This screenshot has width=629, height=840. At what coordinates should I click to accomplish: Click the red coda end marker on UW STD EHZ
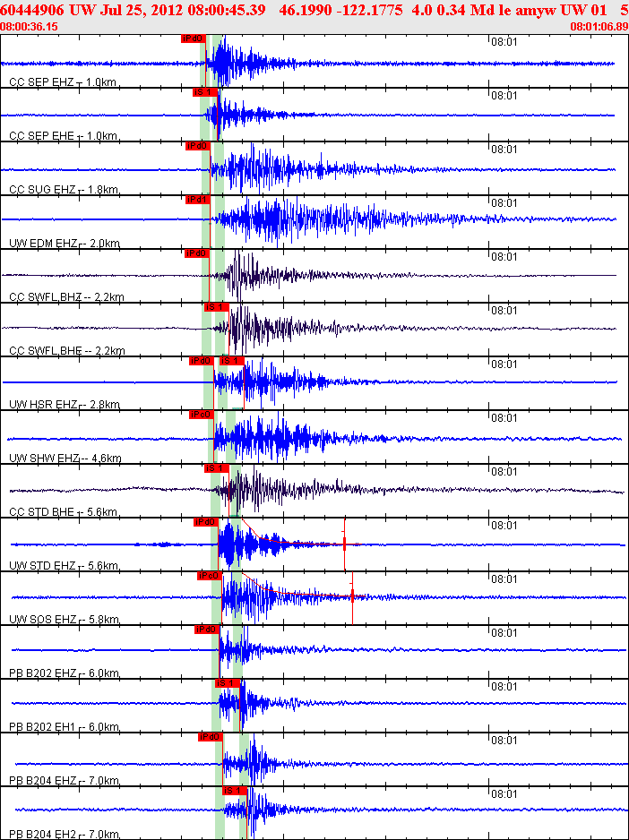click(x=344, y=544)
